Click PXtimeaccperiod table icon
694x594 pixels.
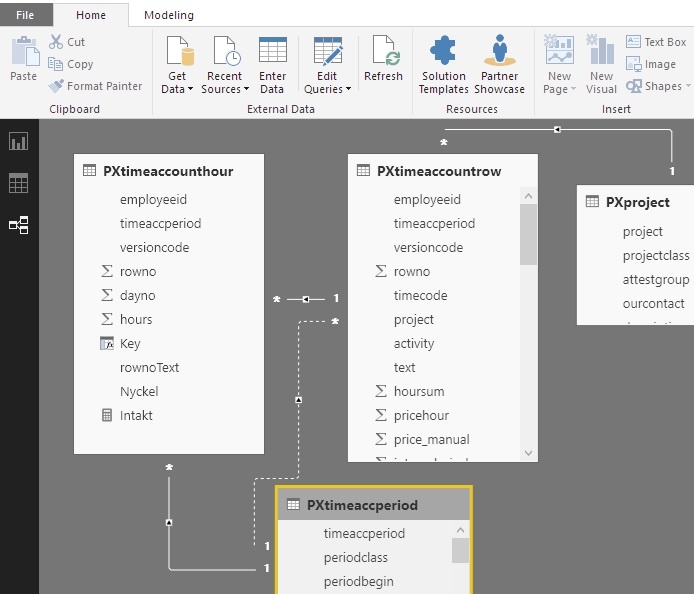coord(293,505)
